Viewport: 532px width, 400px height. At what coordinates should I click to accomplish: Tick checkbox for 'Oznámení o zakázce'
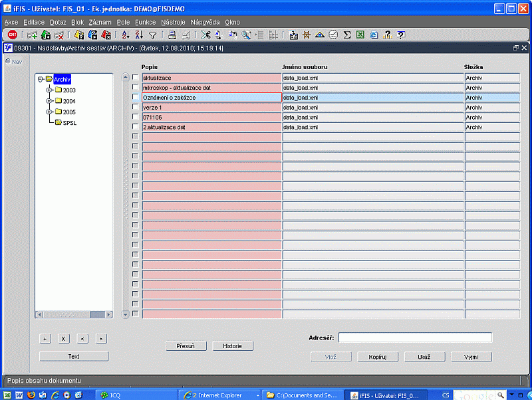pos(136,97)
